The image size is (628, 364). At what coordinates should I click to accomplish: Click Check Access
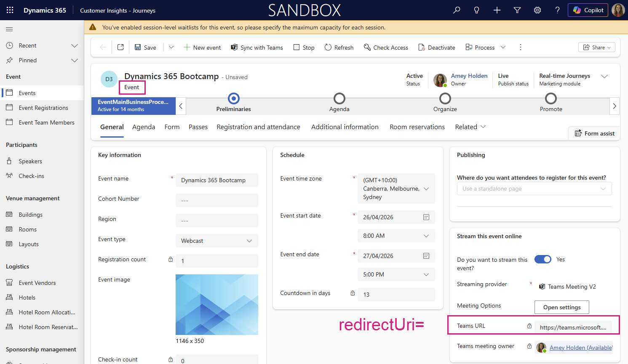tap(386, 48)
